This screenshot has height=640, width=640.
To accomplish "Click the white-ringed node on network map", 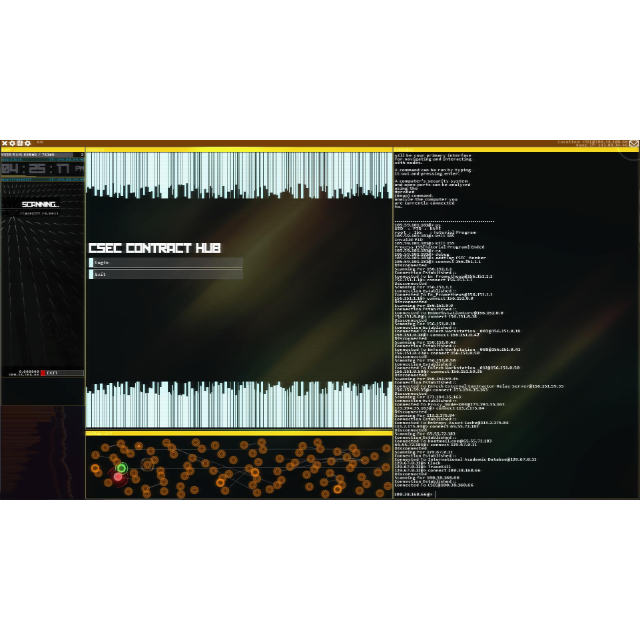I will coord(147,464).
